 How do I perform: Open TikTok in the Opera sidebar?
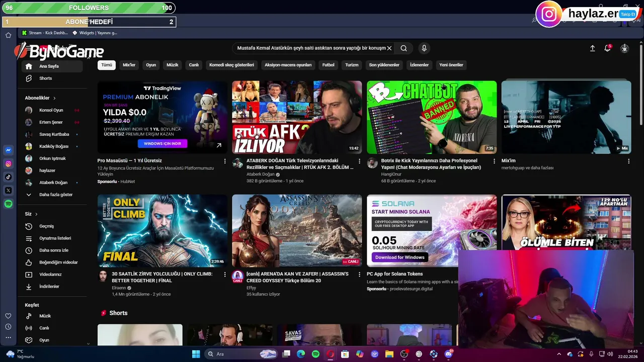[9, 177]
